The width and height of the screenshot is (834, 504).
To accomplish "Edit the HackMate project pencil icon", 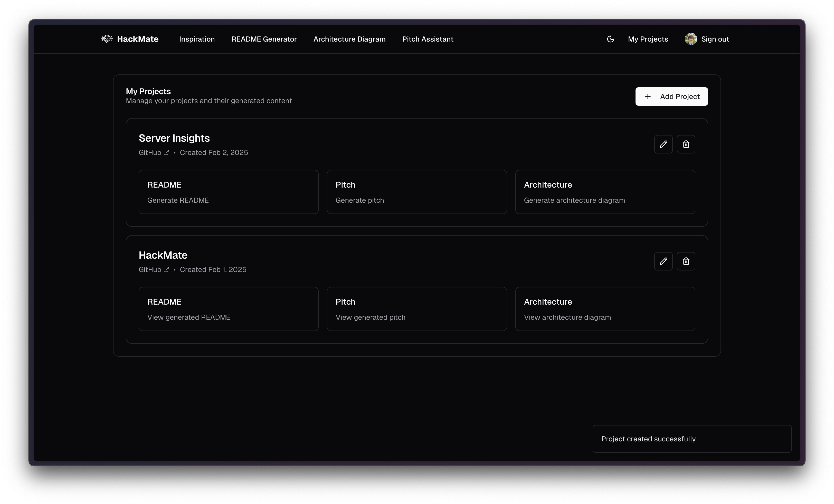I will [x=663, y=261].
